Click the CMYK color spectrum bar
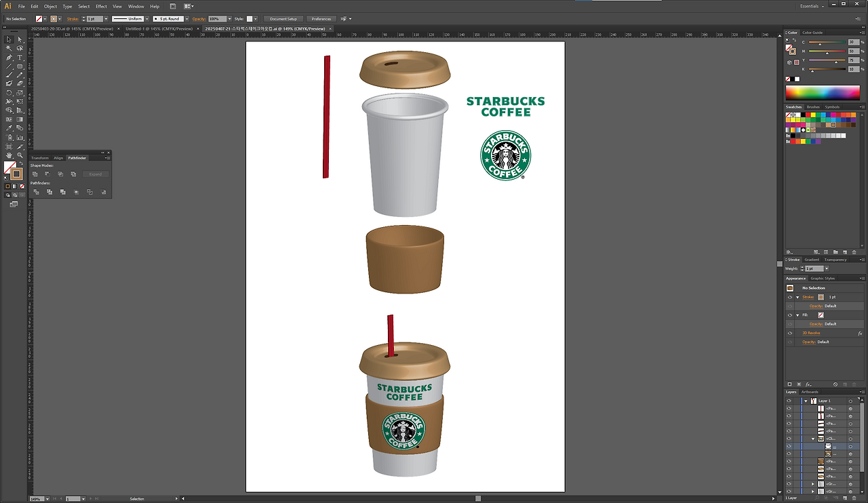Screen dimensions: 868x503 [822, 93]
